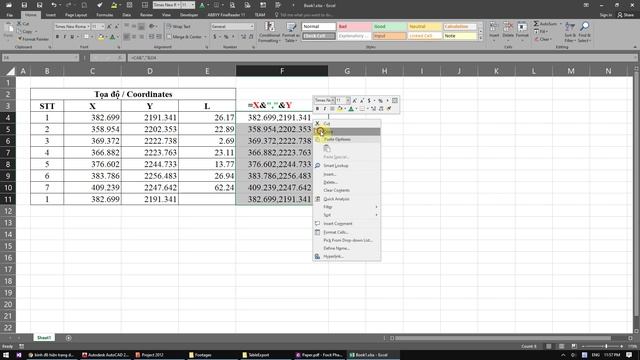The width and height of the screenshot is (640, 360).
Task: Open the mini toolbar font size dropdown
Action: tap(348, 100)
